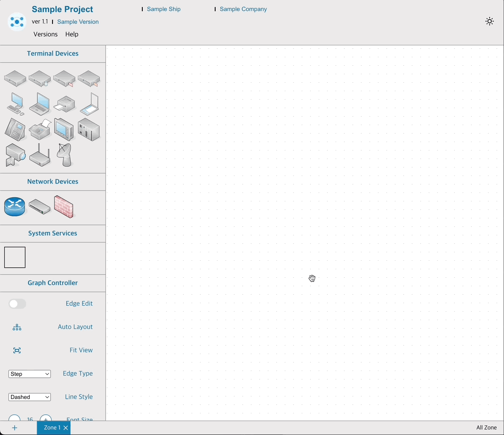This screenshot has height=435, width=504.
Task: Switch the light/dark theme sun icon
Action: [490, 22]
